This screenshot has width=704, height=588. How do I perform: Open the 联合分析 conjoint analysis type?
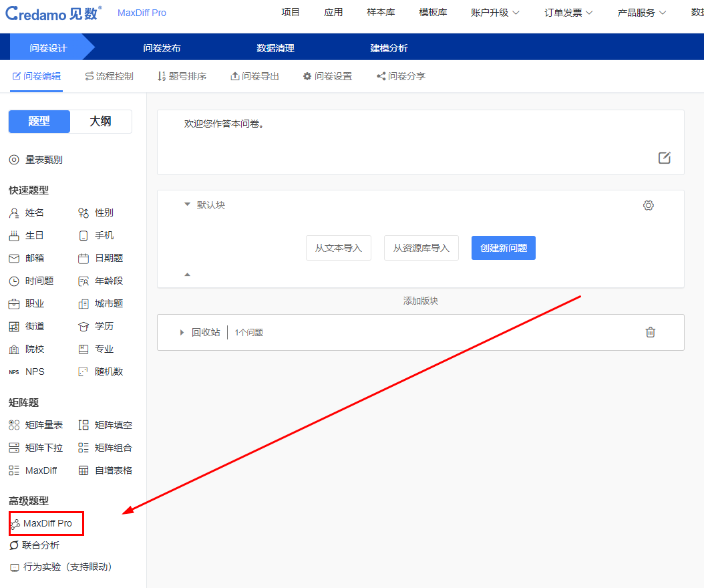[41, 545]
